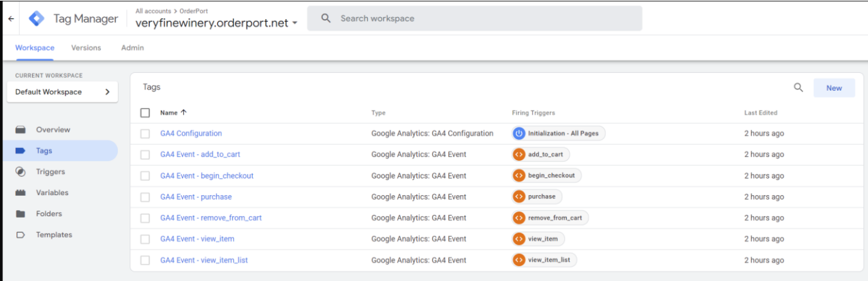The height and width of the screenshot is (281, 868).
Task: Select Variables in the sidebar
Action: (x=52, y=193)
